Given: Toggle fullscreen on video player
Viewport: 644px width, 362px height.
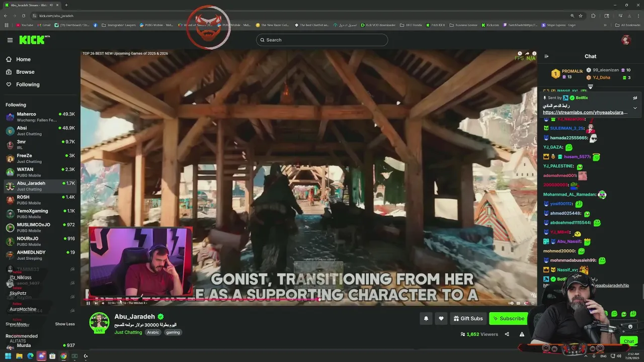Looking at the screenshot, I should (x=533, y=303).
